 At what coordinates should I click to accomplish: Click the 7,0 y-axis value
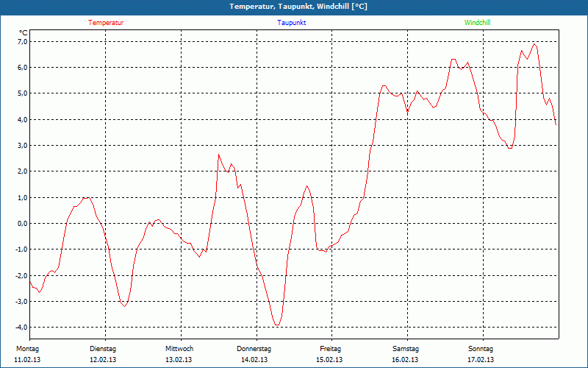pos(23,41)
